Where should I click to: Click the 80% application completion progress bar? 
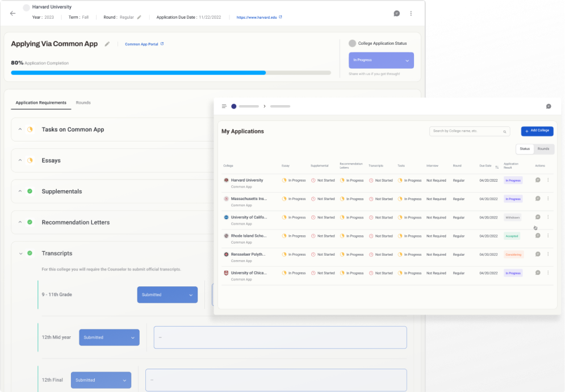pyautogui.click(x=171, y=73)
